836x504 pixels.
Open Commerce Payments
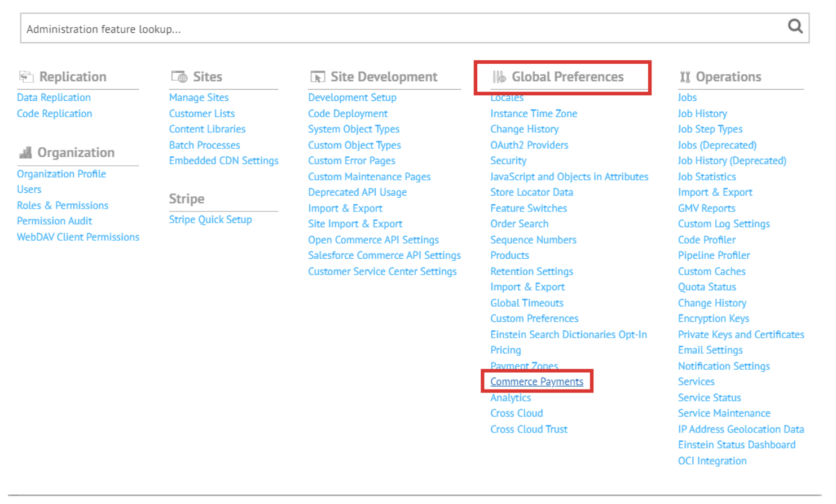(x=536, y=382)
